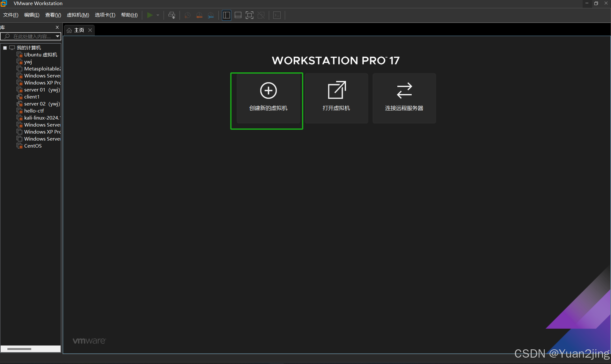Open the 帮助(H) menu
611x364 pixels.
tap(129, 15)
